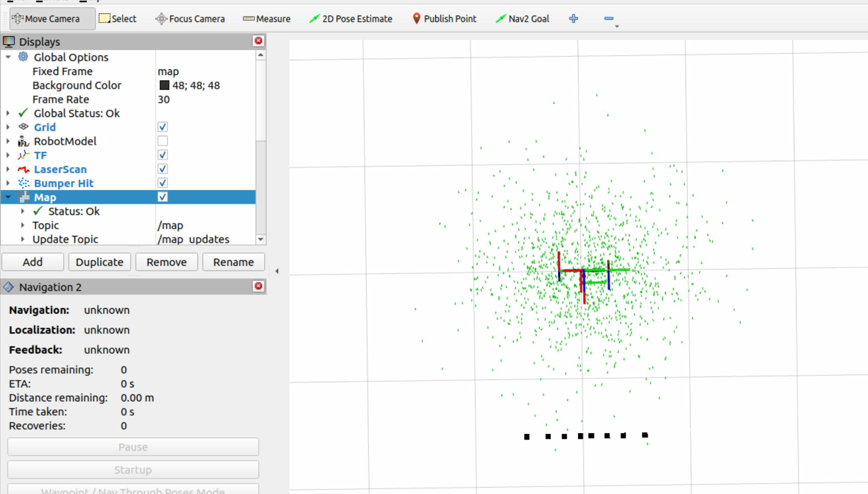Click the Duplicate display button

(100, 262)
